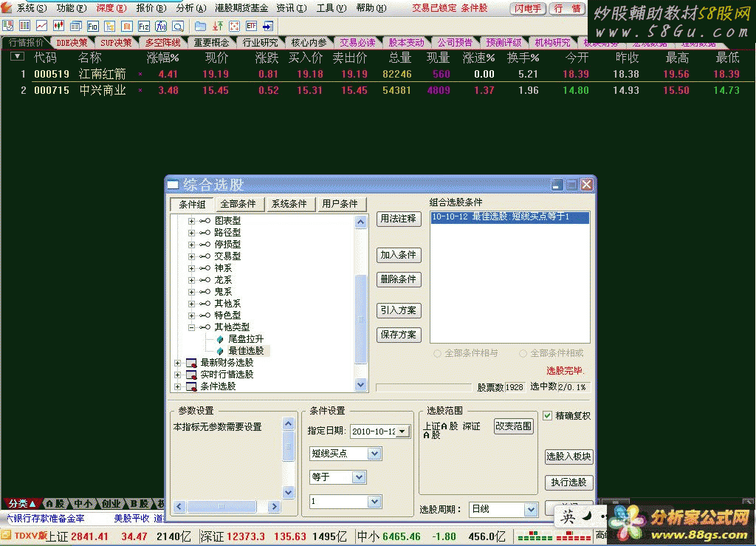Open the 工具(V) menu

click(331, 7)
